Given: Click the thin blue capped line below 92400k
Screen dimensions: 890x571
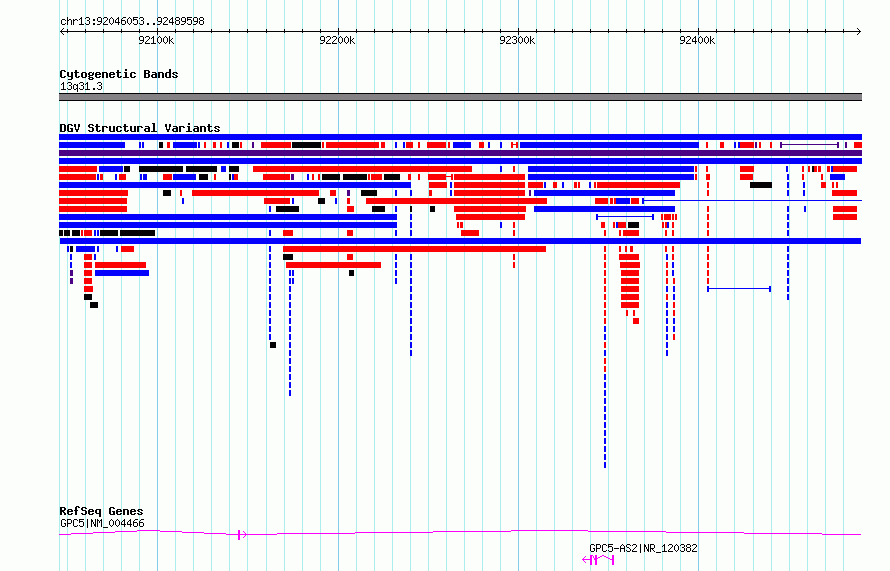Looking at the screenshot, I should [739, 289].
